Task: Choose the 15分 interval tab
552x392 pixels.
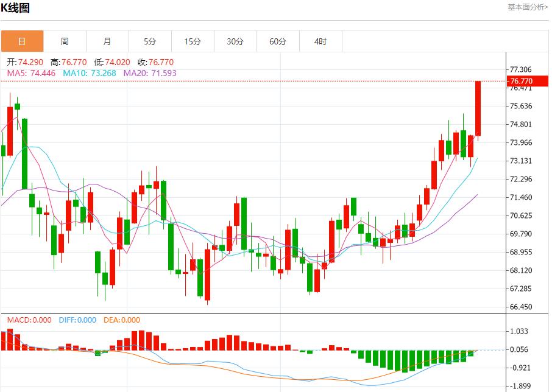Action: 193,41
